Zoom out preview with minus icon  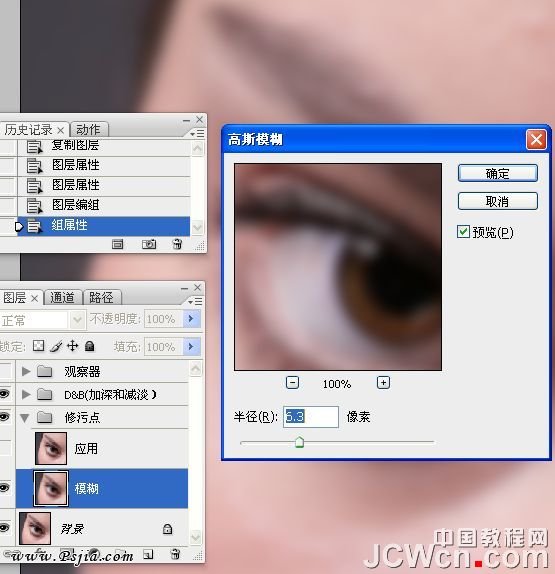[292, 383]
